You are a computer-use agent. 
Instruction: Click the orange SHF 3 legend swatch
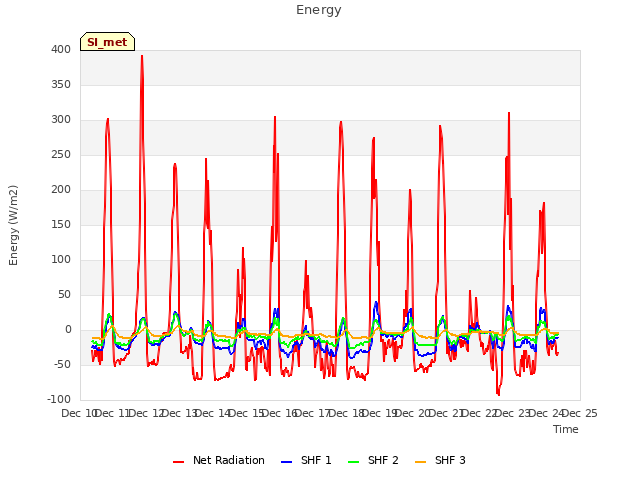tap(420, 462)
